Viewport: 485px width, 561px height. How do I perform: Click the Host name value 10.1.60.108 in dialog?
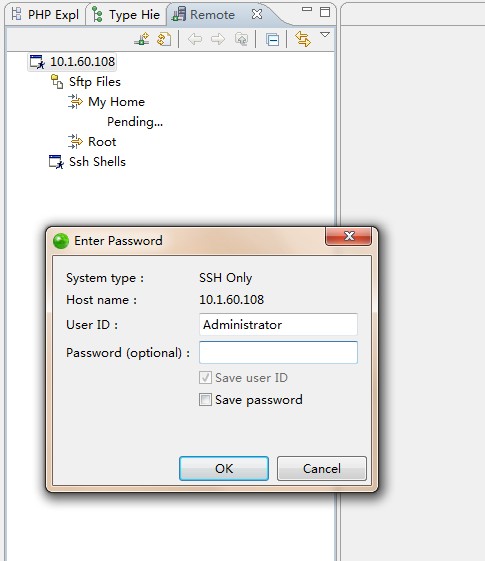pos(232,299)
